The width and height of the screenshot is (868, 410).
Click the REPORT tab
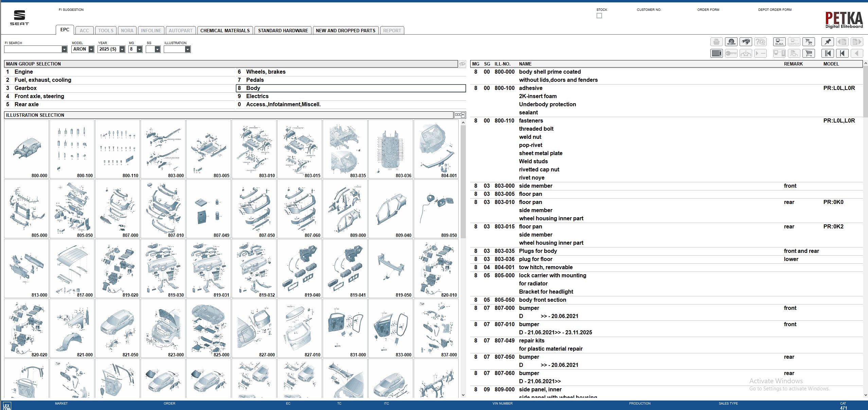(x=392, y=31)
